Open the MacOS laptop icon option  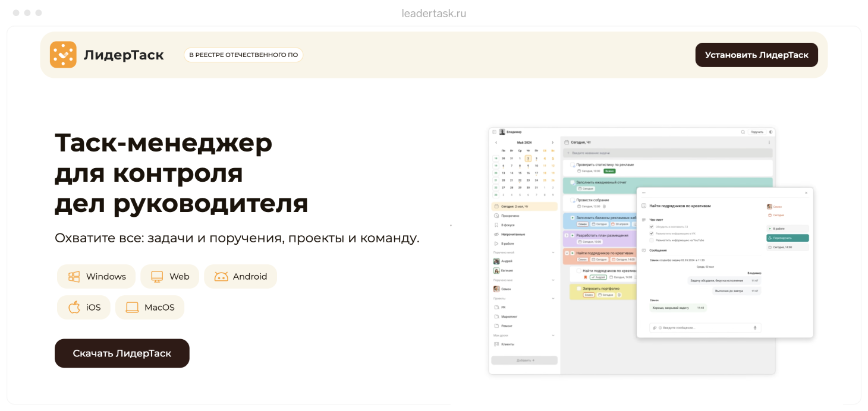(150, 307)
